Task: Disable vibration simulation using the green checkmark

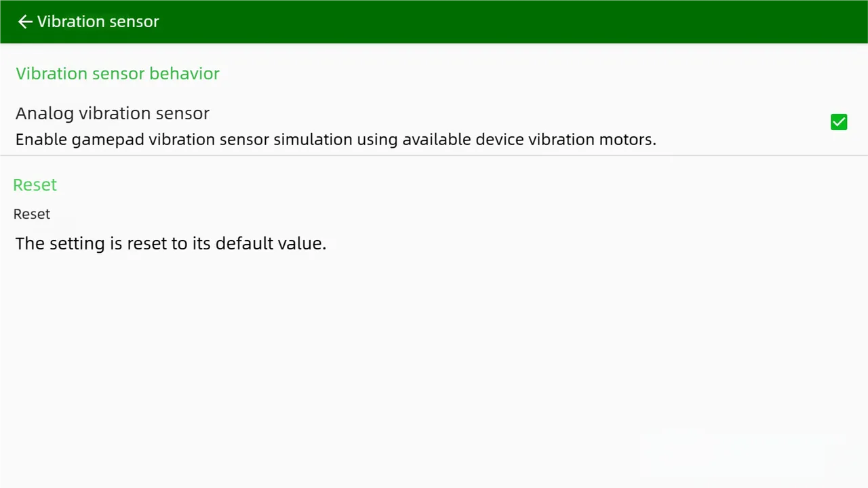Action: pyautogui.click(x=839, y=122)
